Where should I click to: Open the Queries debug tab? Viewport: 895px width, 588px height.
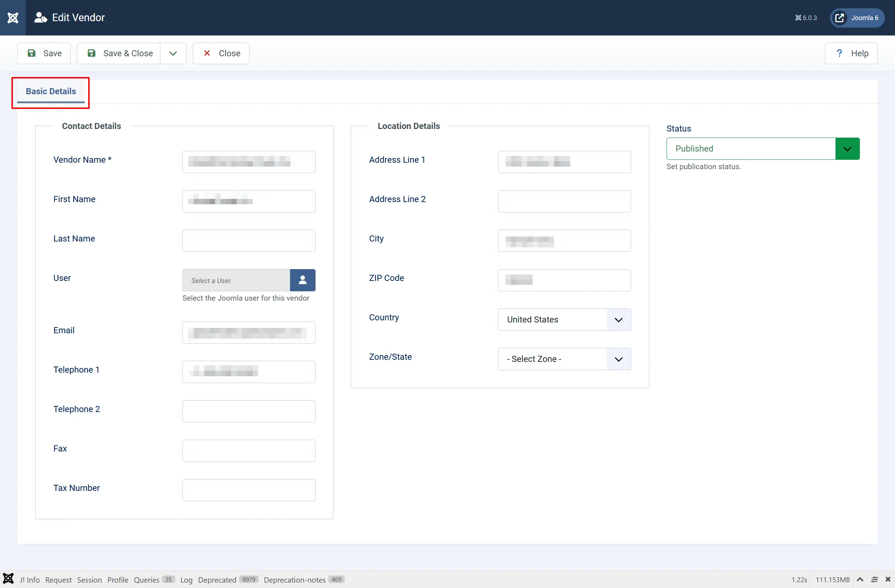point(154,580)
